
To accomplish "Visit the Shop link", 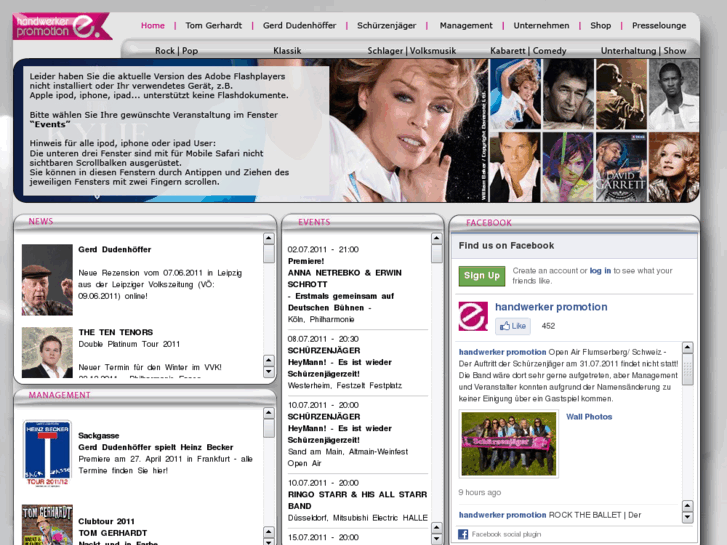I will (600, 26).
